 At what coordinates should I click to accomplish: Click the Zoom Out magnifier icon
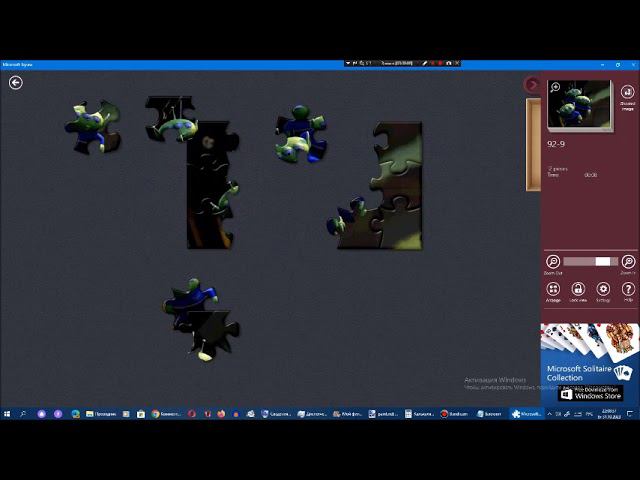[x=553, y=262]
